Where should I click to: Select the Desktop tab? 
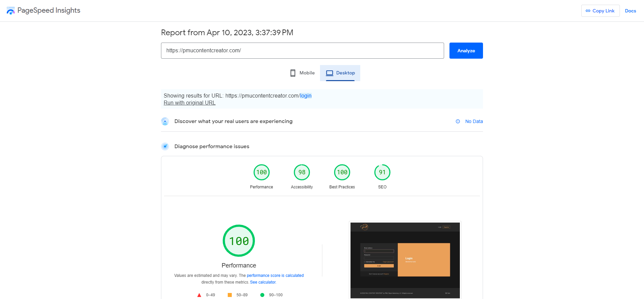(x=340, y=73)
